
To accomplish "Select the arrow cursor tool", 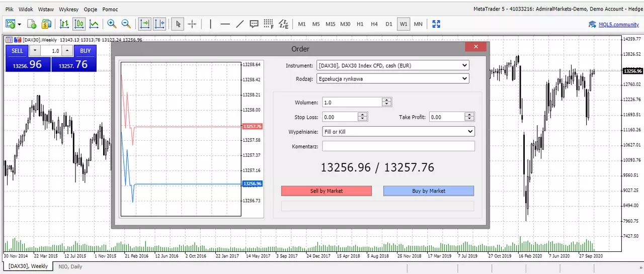I will (x=178, y=24).
